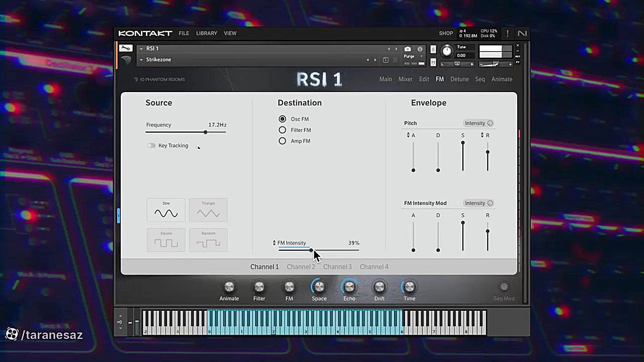Click the FM knob at the bottom
Image resolution: width=644 pixels, height=362 pixels.
(x=289, y=287)
